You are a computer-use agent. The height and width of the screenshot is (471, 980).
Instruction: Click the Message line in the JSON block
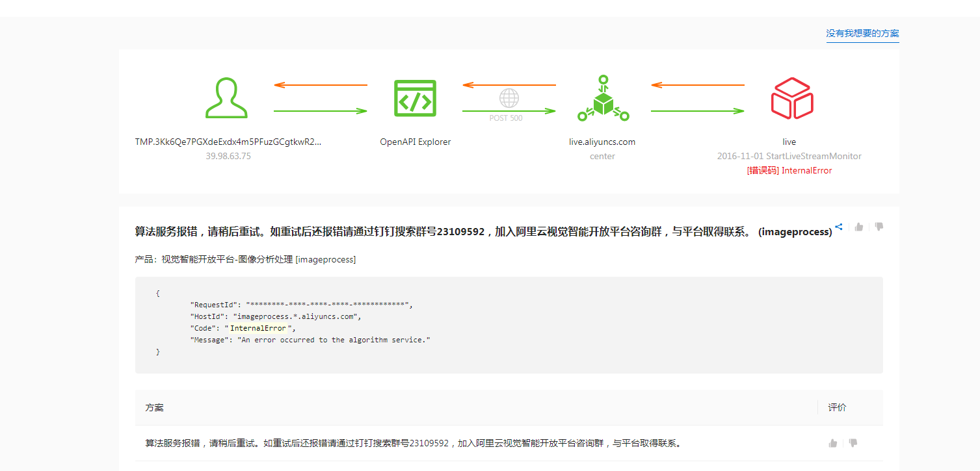click(310, 340)
